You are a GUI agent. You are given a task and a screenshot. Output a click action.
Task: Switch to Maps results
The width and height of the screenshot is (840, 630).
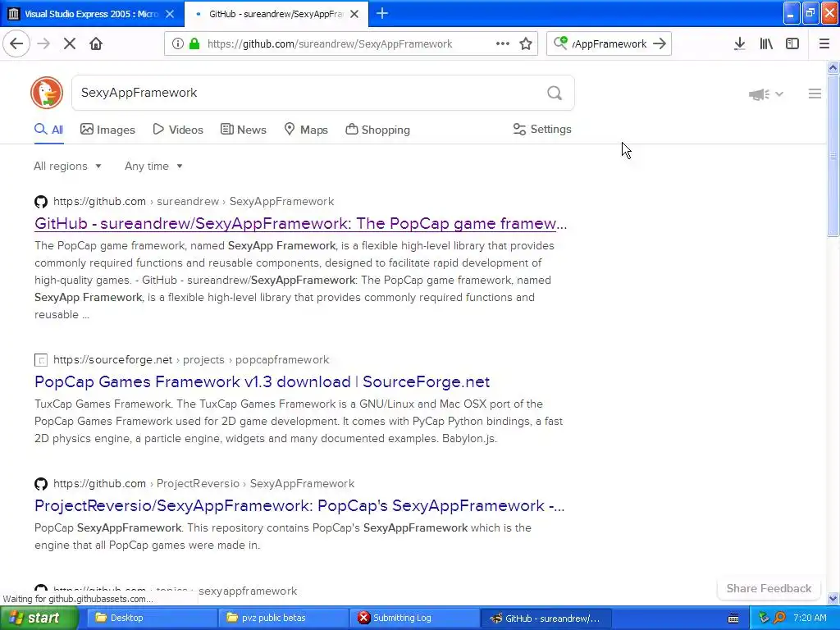click(x=306, y=130)
